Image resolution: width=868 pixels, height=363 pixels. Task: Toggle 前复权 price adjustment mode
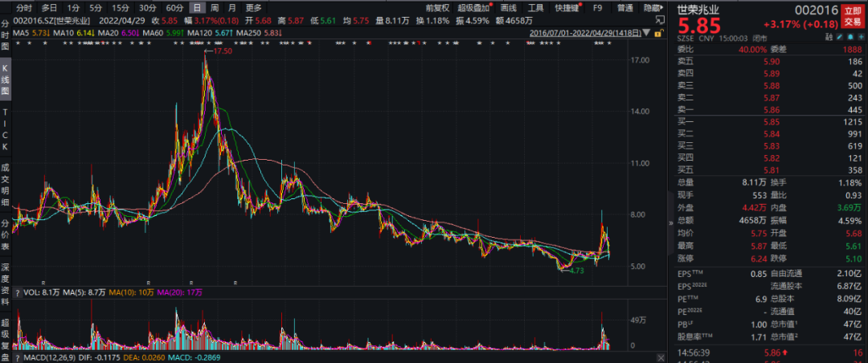(x=438, y=8)
